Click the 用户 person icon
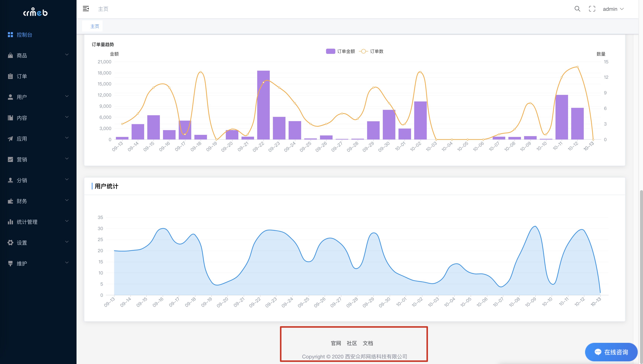 (x=10, y=97)
